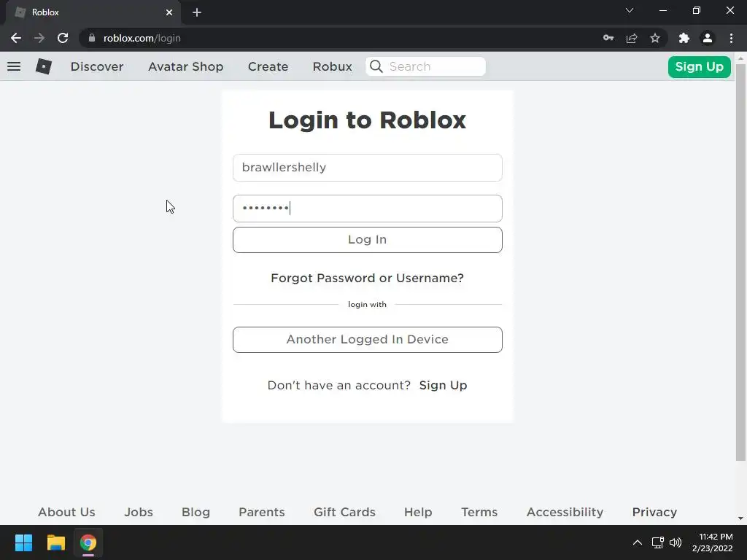Click the scrollbar down arrow
The image size is (747, 560).
point(740,518)
